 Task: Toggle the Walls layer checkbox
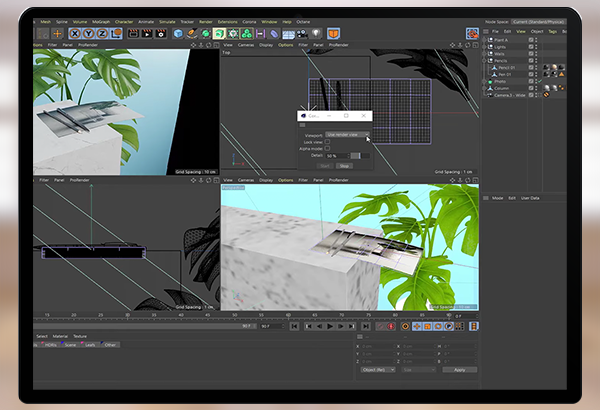531,54
